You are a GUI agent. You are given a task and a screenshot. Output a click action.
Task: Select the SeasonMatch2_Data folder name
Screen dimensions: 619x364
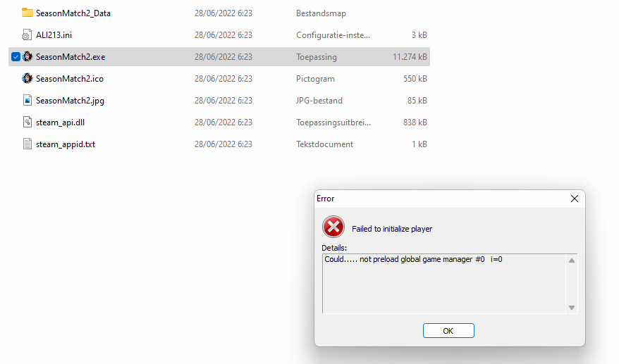(73, 13)
